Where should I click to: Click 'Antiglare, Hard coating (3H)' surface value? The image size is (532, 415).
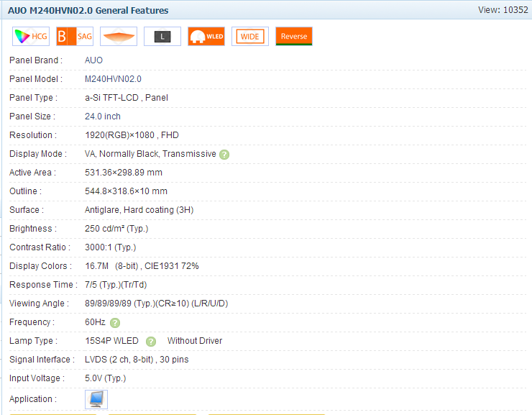pos(139,210)
